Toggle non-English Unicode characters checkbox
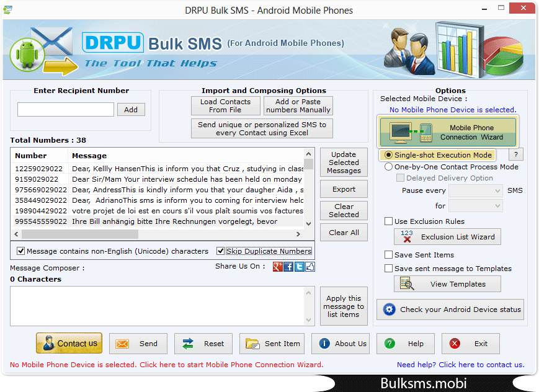 click(21, 251)
